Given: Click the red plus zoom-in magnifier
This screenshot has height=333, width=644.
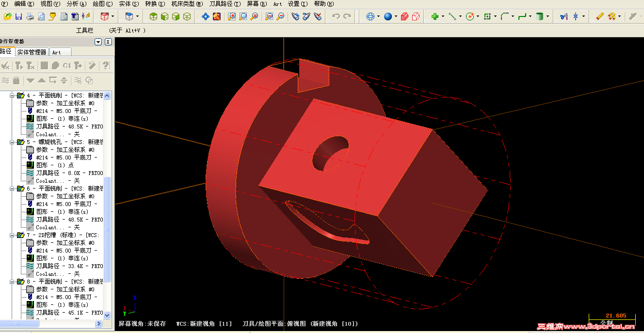Looking at the screenshot, I should (232, 16).
